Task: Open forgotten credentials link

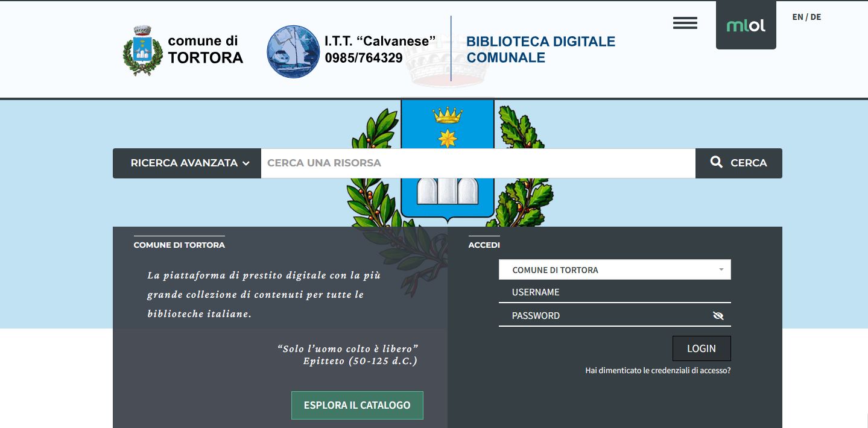Action: pyautogui.click(x=657, y=371)
